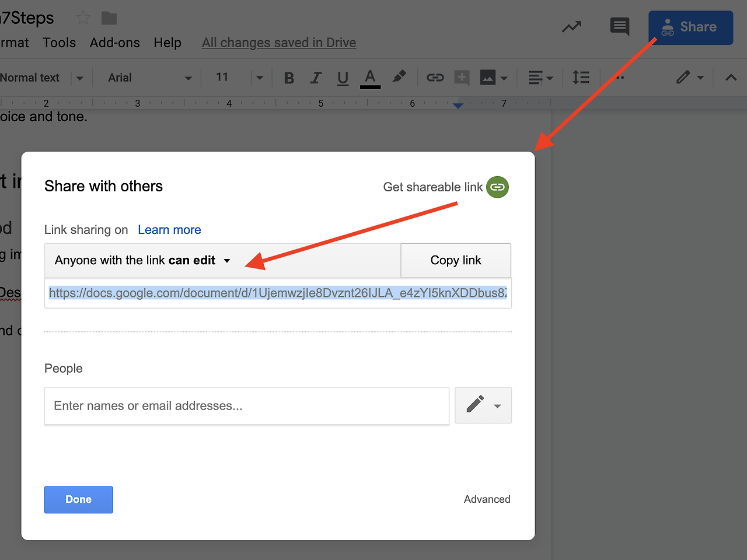Select the shareable document URL field
Image resolution: width=747 pixels, height=560 pixels.
(278, 293)
